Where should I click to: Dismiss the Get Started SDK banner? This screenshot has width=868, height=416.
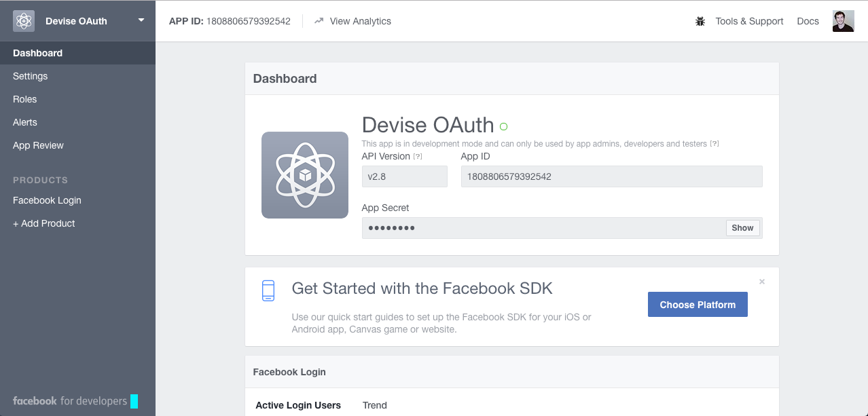pyautogui.click(x=761, y=281)
